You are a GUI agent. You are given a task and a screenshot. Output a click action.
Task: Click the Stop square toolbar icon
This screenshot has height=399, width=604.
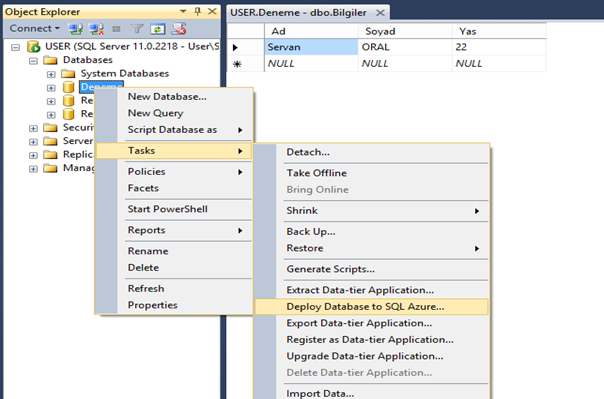point(116,29)
